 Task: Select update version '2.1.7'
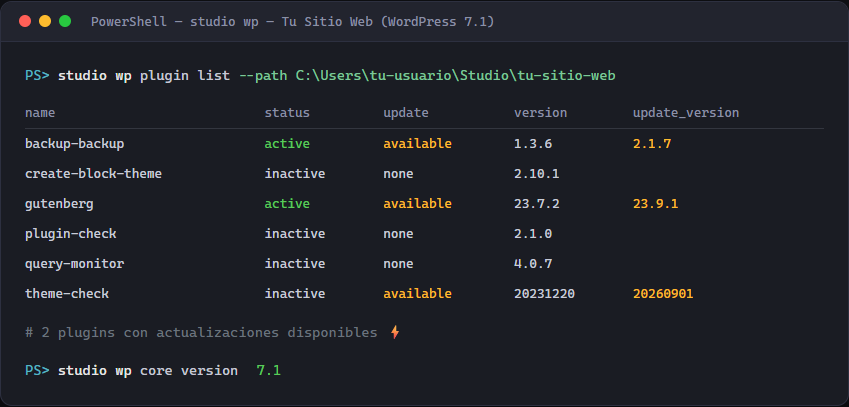(652, 143)
